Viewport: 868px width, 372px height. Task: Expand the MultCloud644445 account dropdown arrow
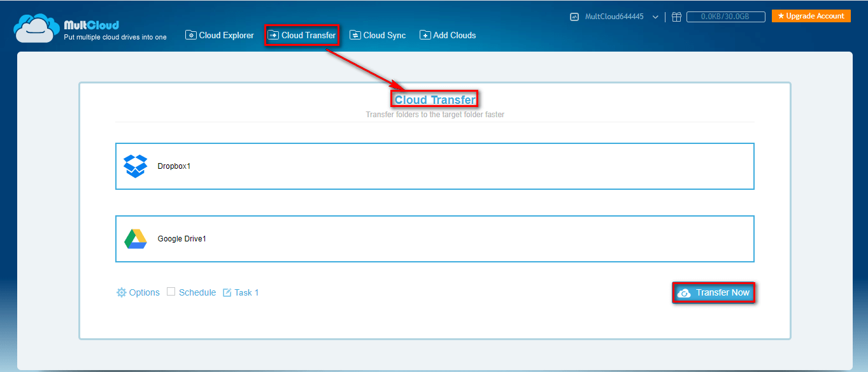click(x=655, y=17)
